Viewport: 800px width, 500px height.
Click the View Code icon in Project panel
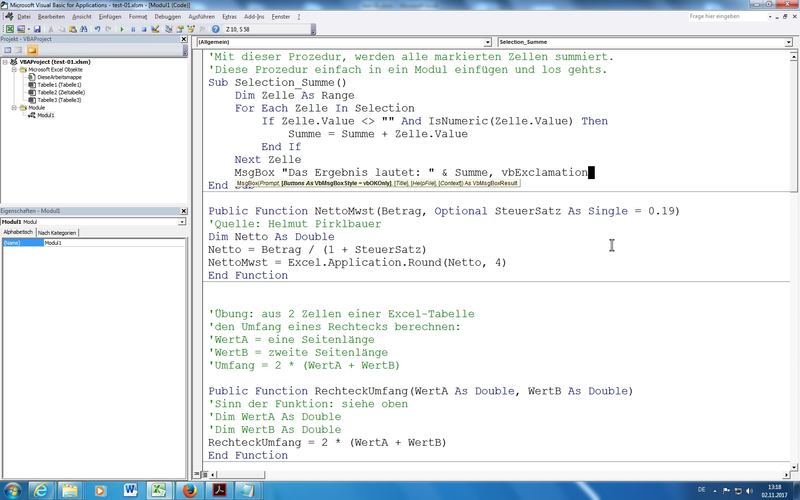(x=7, y=49)
